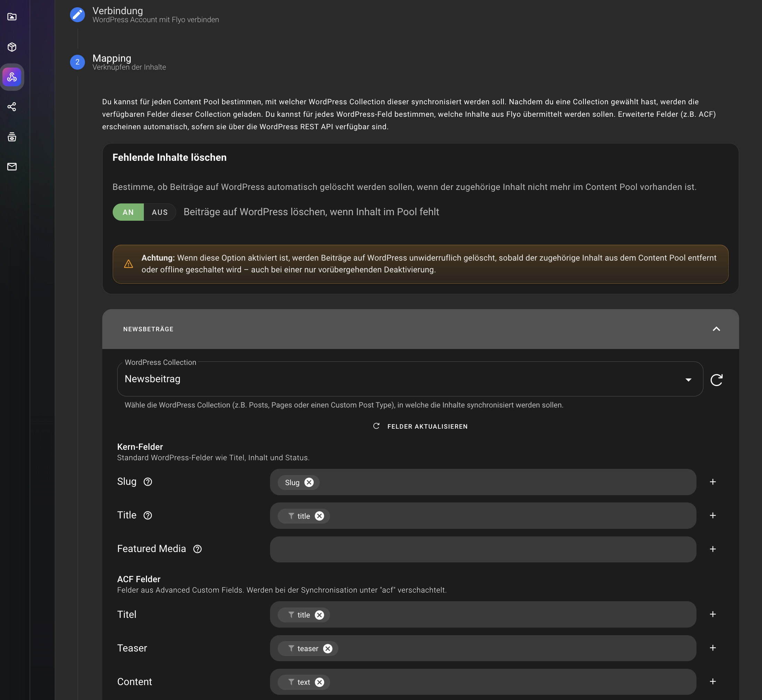Open the Mapping step title
This screenshot has height=700, width=762.
coord(112,58)
